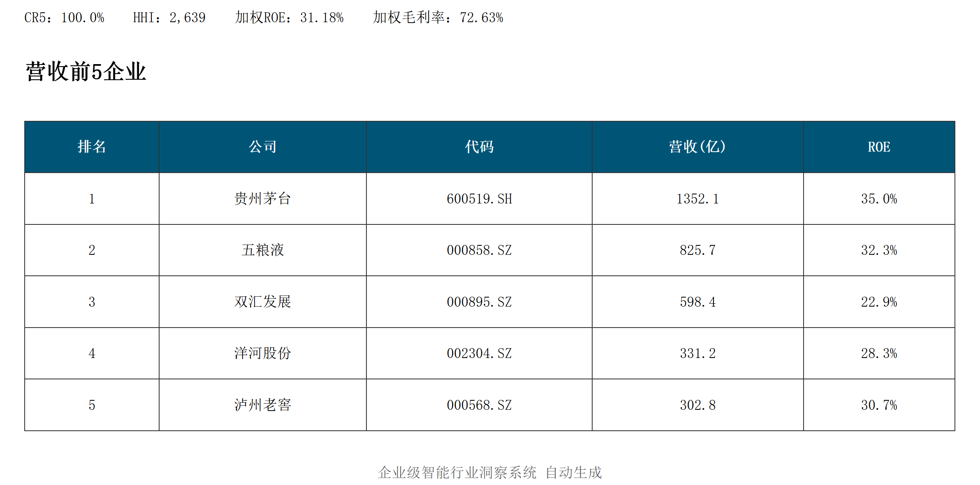This screenshot has height=485, width=980.
Task: Click stock code 600519.SH
Action: [x=479, y=199]
